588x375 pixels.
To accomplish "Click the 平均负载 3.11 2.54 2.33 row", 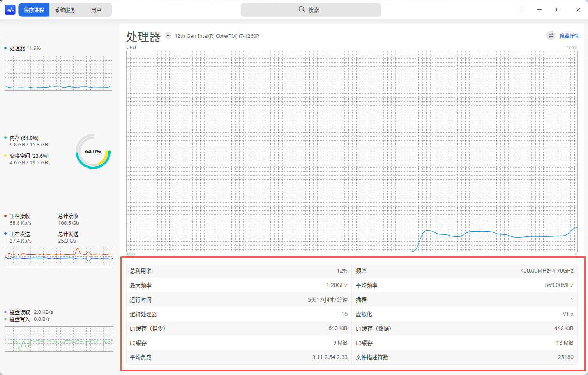I will pos(238,357).
